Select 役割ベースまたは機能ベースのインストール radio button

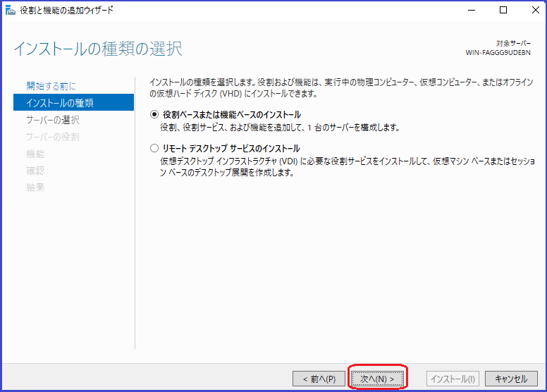[x=154, y=114]
